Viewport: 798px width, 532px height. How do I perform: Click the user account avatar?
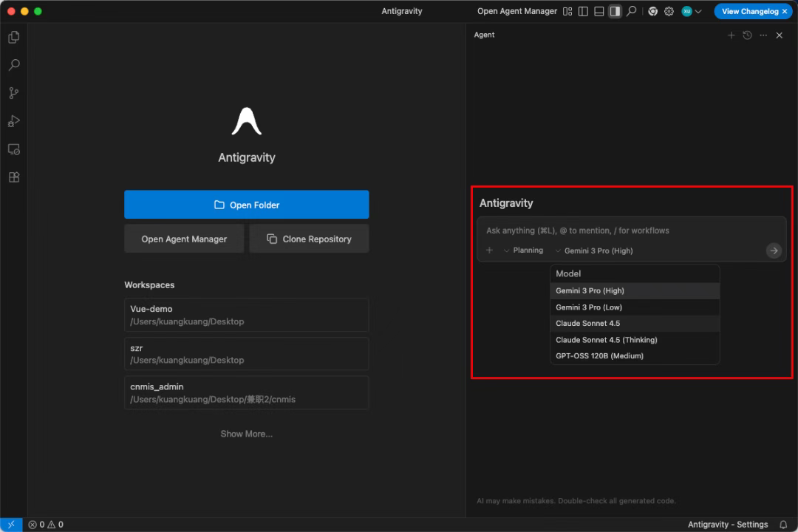686,11
